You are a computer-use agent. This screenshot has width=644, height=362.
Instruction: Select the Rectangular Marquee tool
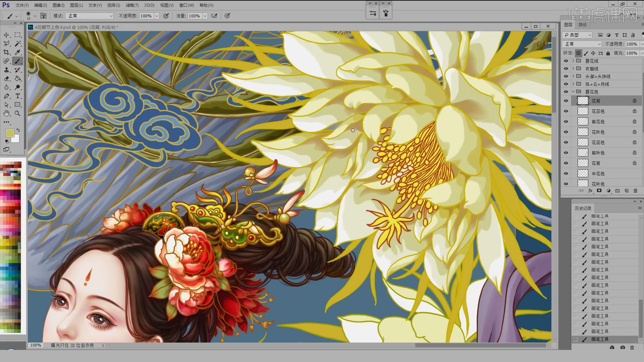coord(18,35)
